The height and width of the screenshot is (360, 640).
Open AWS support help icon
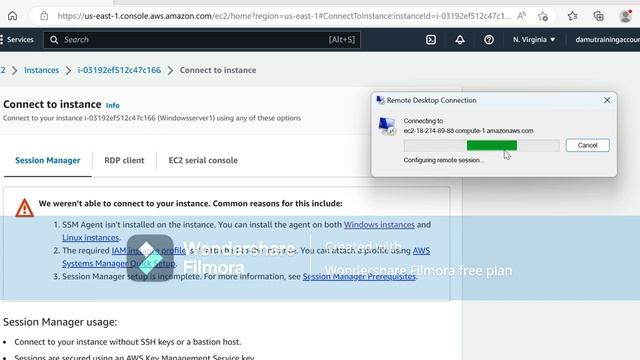tap(489, 40)
